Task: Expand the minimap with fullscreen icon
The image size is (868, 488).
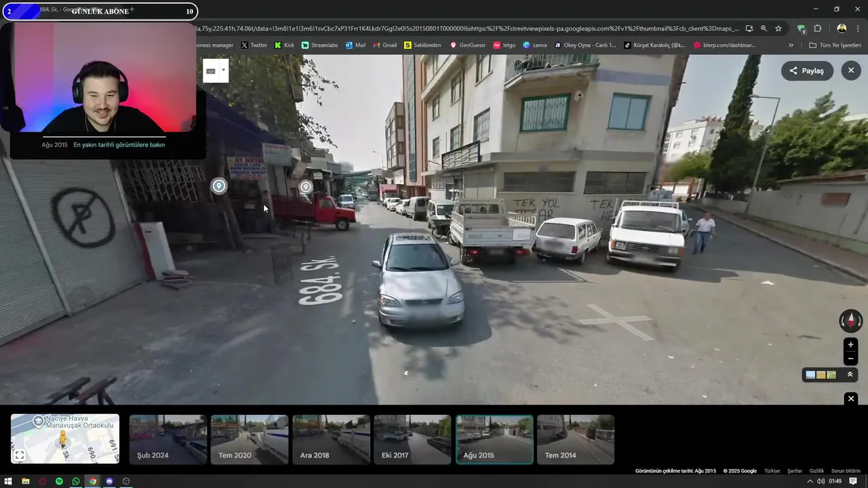Action: coord(20,455)
